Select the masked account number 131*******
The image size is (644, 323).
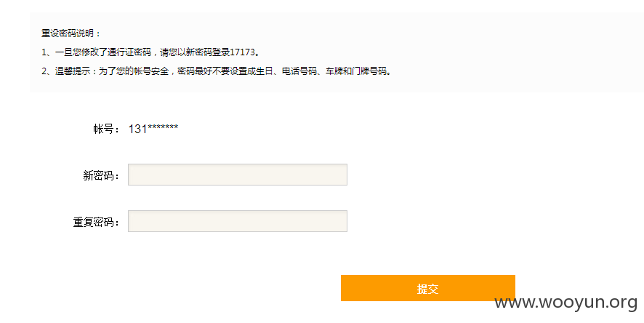tap(153, 129)
